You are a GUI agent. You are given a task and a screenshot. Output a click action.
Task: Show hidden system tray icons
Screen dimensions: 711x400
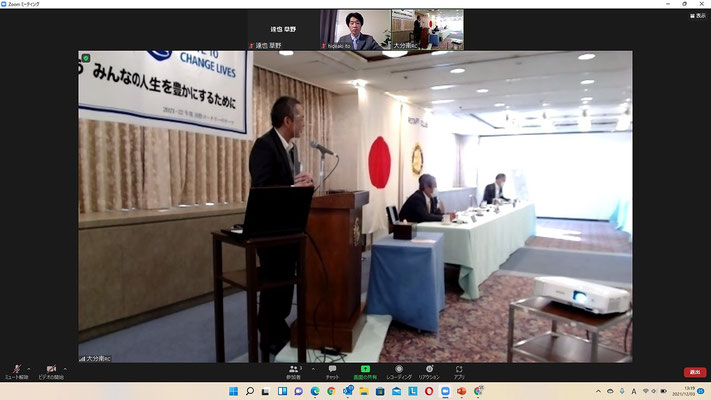[598, 391]
